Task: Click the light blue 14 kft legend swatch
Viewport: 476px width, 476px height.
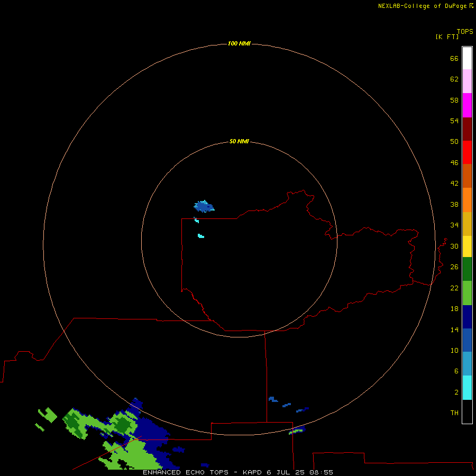Action: pyautogui.click(x=467, y=364)
